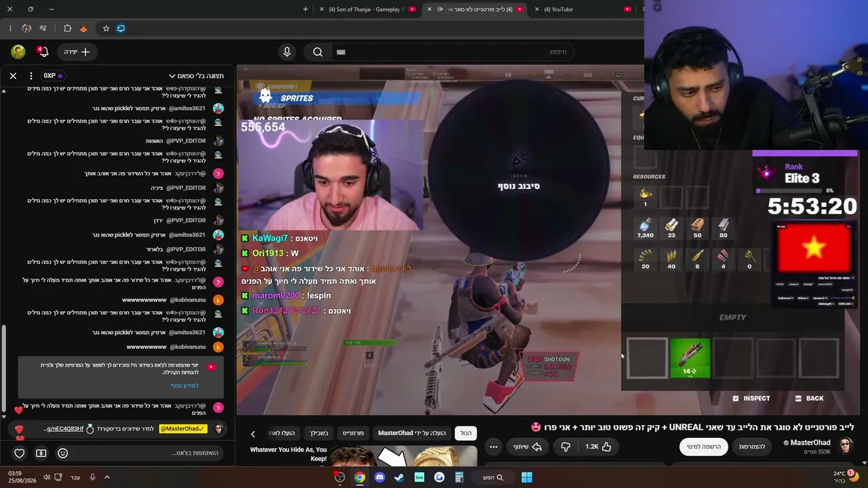Open the Chrome profile avatar in toolbar

point(26,28)
